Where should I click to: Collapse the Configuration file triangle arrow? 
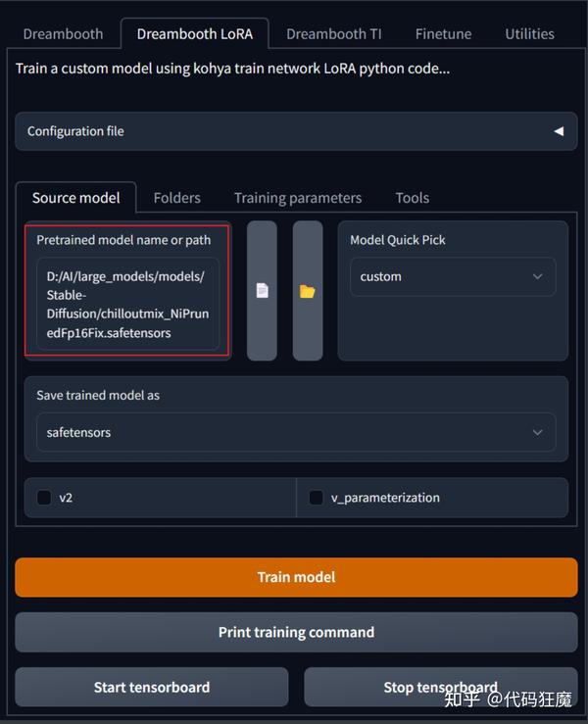(559, 131)
